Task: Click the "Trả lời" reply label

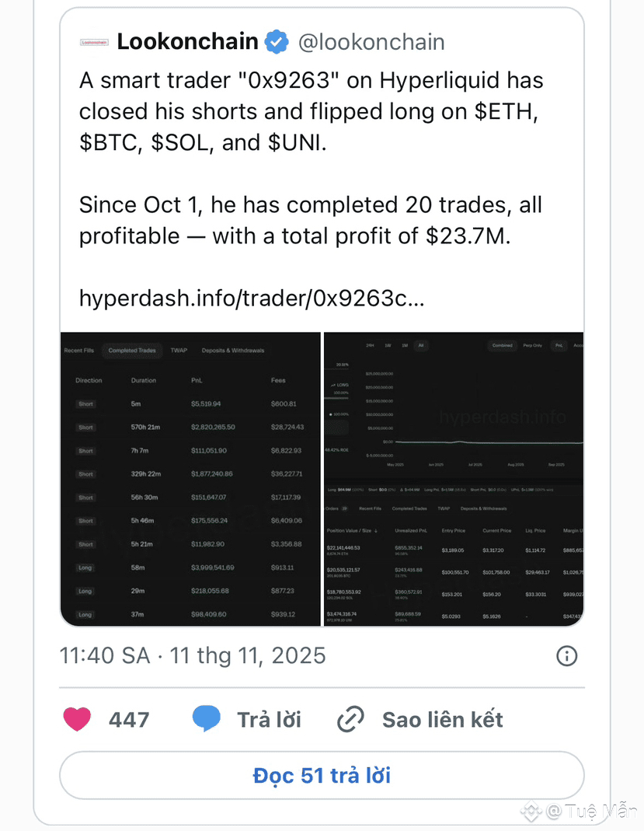Action: (269, 720)
